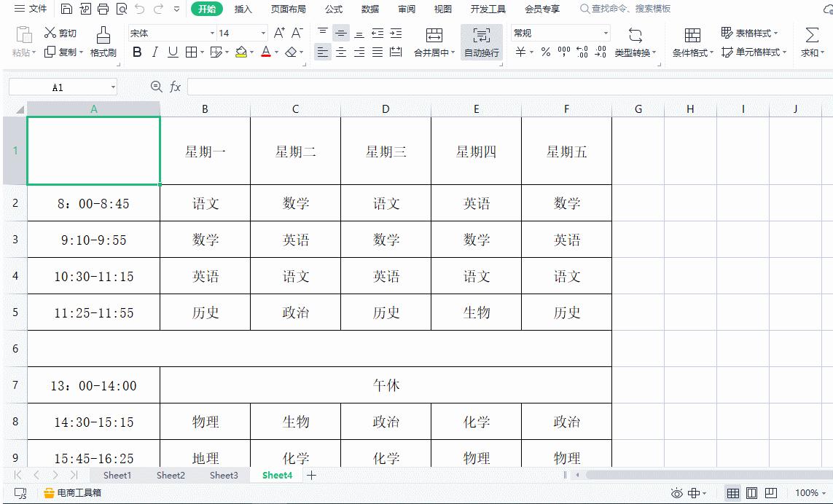Screen dimensions: 833x504
Task: Apply the format painter 格式刷
Action: [x=103, y=42]
